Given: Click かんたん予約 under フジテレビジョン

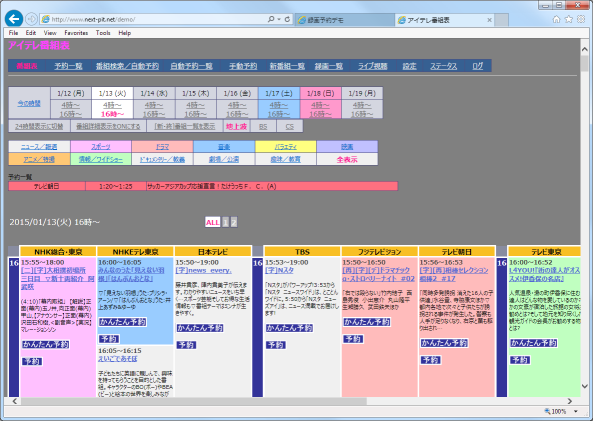Looking at the screenshot, I should point(367,322).
